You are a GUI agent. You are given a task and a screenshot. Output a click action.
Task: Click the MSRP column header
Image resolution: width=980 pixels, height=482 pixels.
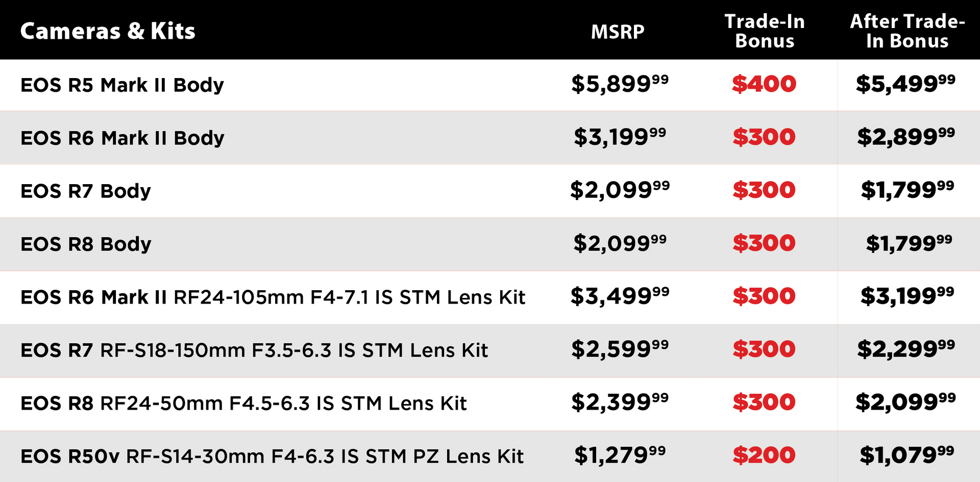(x=618, y=32)
